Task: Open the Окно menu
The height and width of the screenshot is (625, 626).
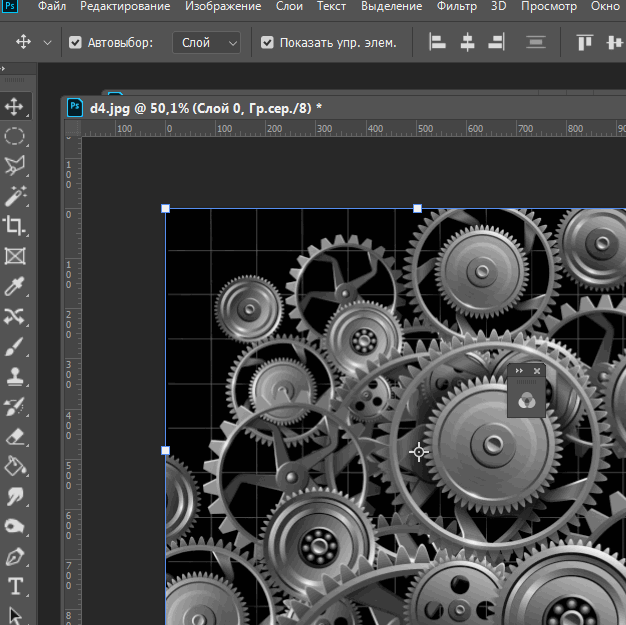Action: (605, 6)
